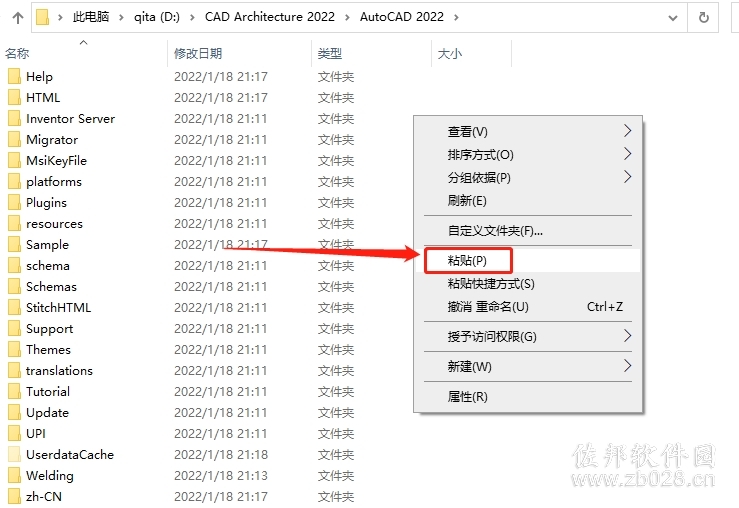Choose 自定义文件夹(F)... from context menu
Screen dimensions: 739x508
528,231
